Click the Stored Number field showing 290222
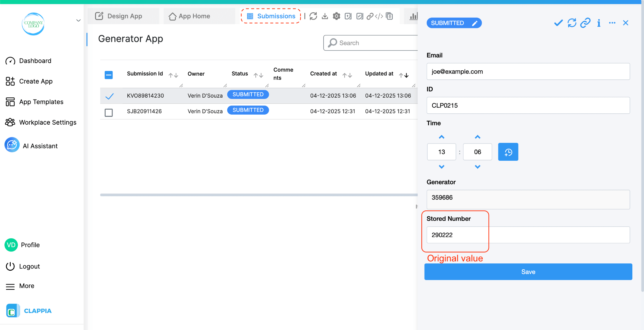This screenshot has height=330, width=644. pos(528,235)
